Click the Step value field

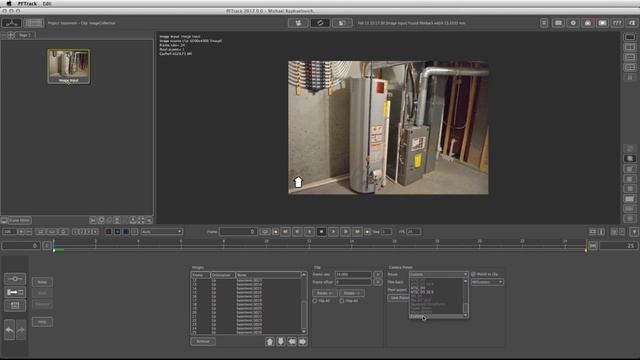pyautogui.click(x=386, y=231)
